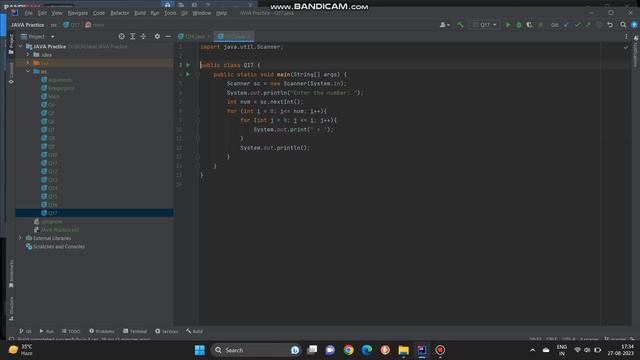Open Services tool window
The image size is (640, 360).
tap(167, 331)
